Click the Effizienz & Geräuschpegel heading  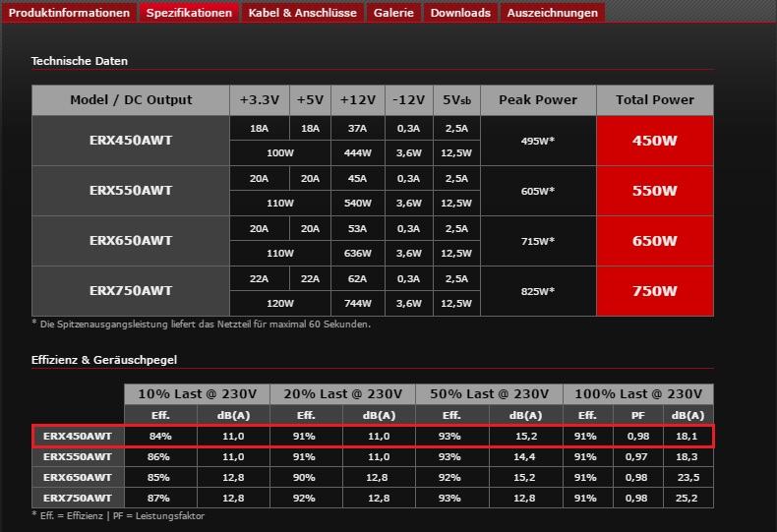pyautogui.click(x=104, y=360)
